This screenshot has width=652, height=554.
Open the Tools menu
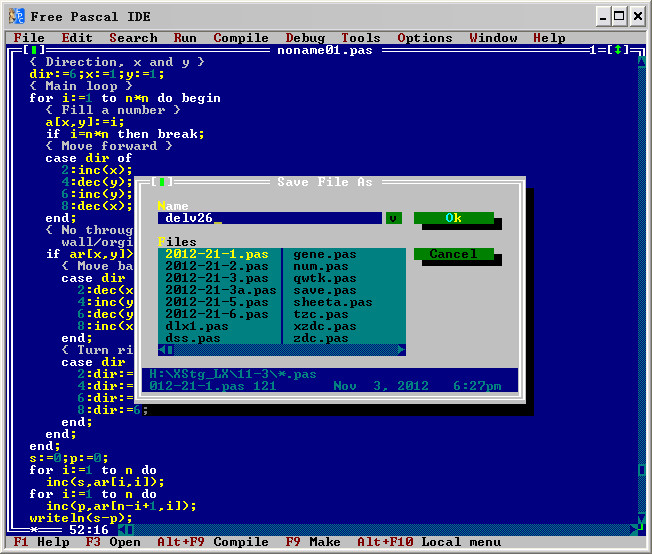tap(361, 38)
